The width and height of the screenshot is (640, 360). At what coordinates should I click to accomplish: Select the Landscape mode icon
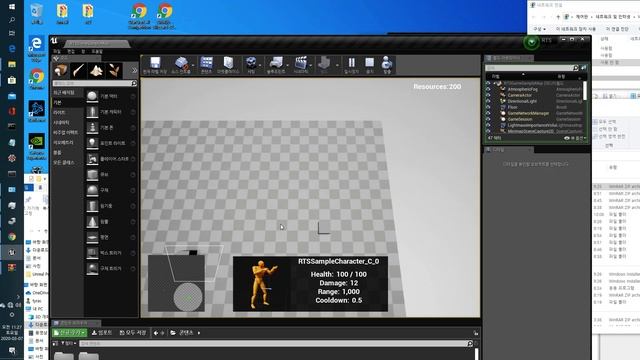[96, 71]
